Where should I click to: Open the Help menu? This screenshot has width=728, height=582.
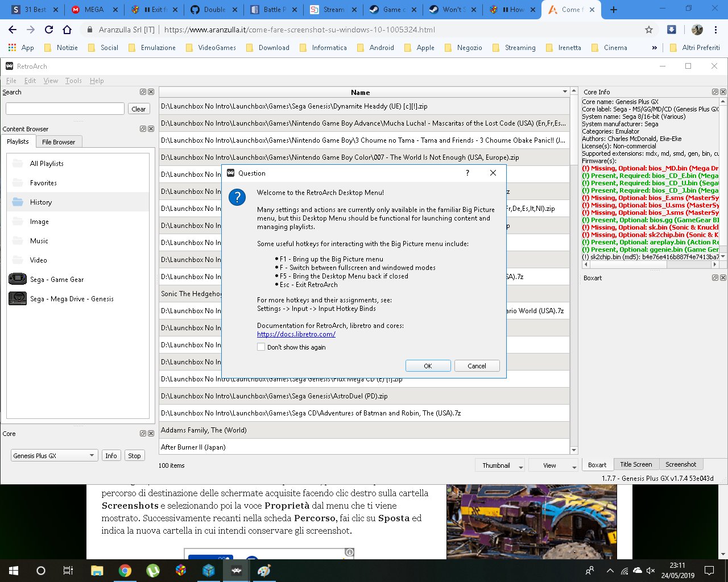(97, 81)
